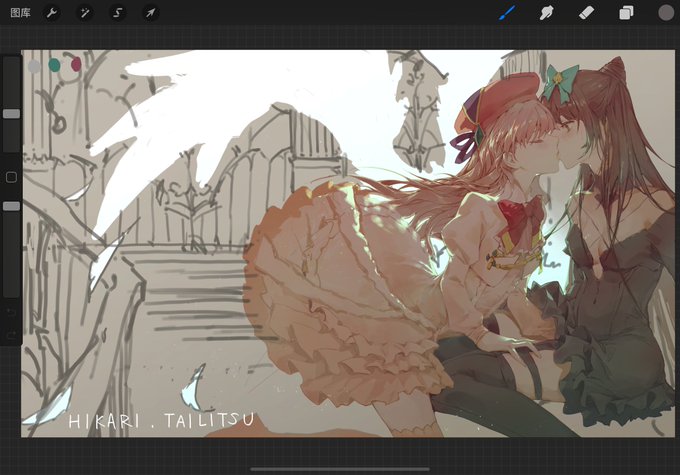Click the HIKARI . TAILITSU signature text

(x=161, y=420)
